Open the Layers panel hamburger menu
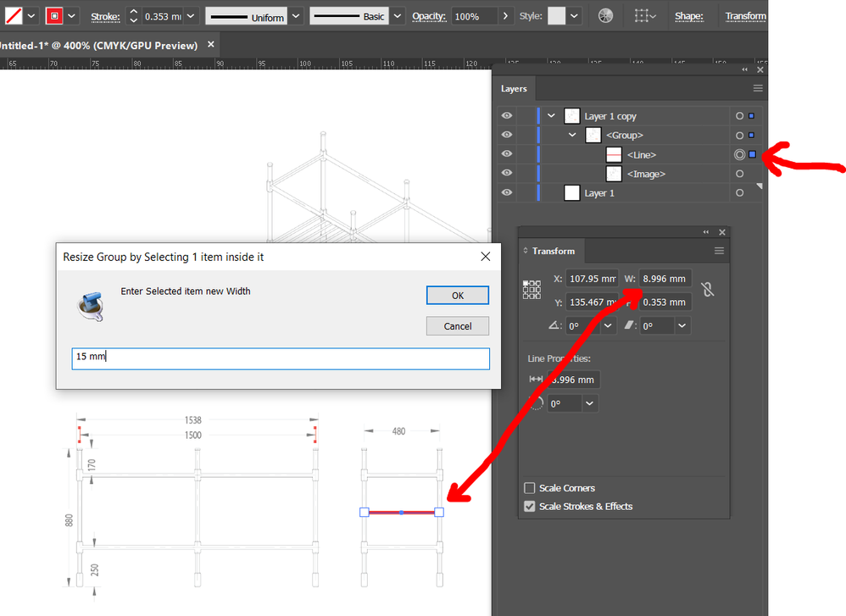 758,88
